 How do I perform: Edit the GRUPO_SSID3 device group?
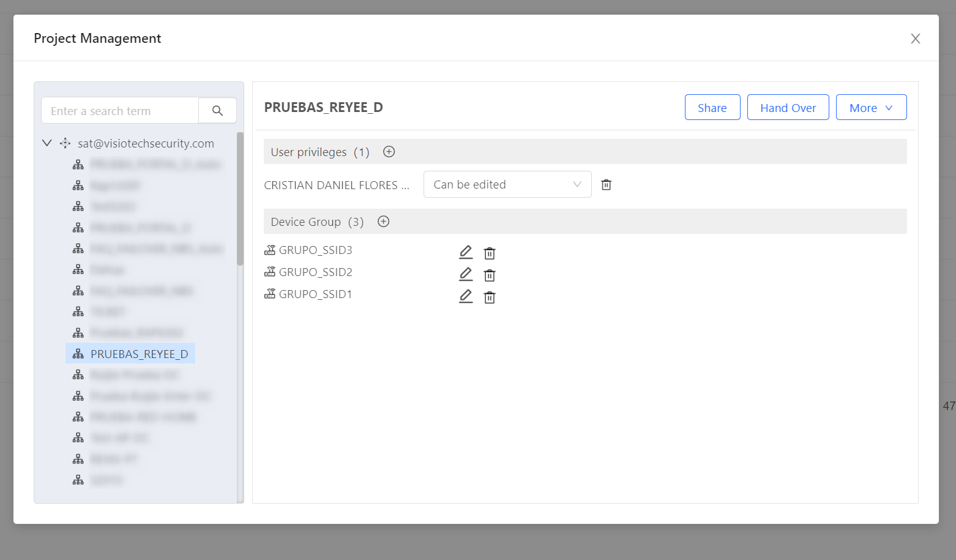click(x=466, y=252)
